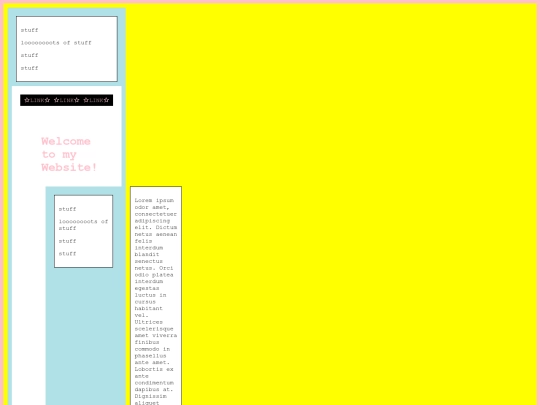
Task: Click the word "scelerisque" in the paragraph
Action: click(154, 329)
